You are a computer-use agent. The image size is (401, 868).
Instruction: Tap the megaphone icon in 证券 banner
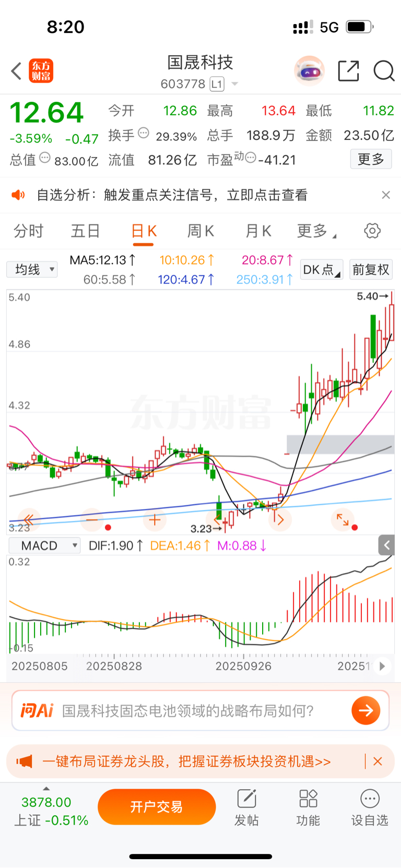click(x=24, y=762)
